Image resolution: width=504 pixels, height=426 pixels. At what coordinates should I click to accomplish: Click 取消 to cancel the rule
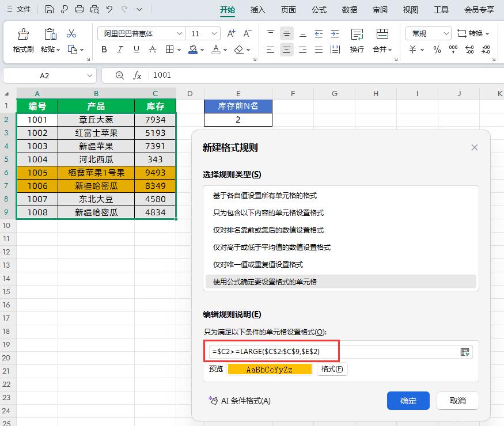(x=458, y=401)
